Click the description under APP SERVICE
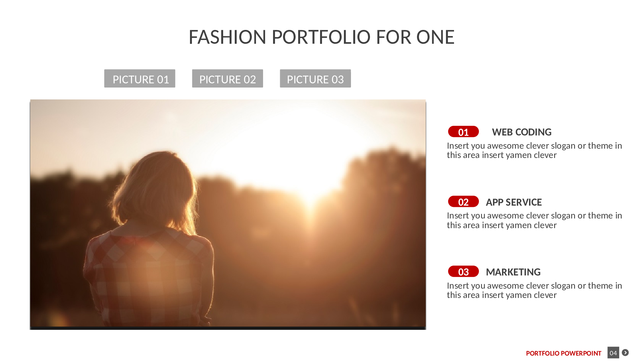The width and height of the screenshot is (644, 362). click(x=534, y=220)
